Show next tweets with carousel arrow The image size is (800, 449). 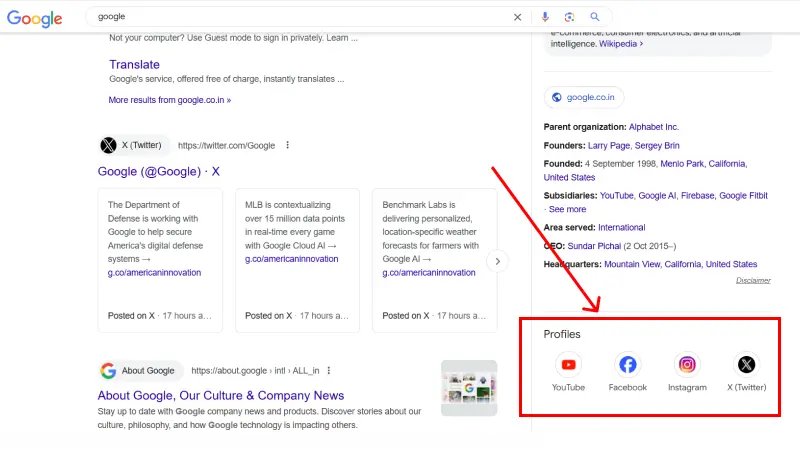tap(497, 261)
